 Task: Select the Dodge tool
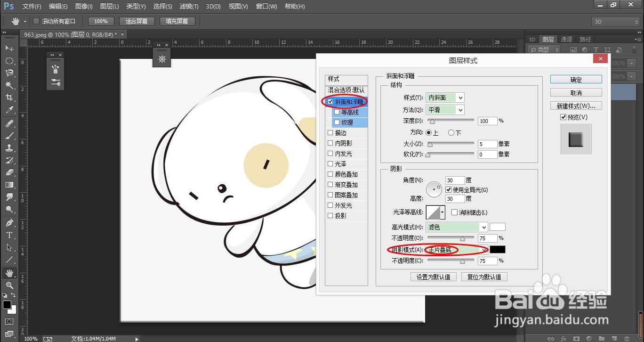(9, 209)
